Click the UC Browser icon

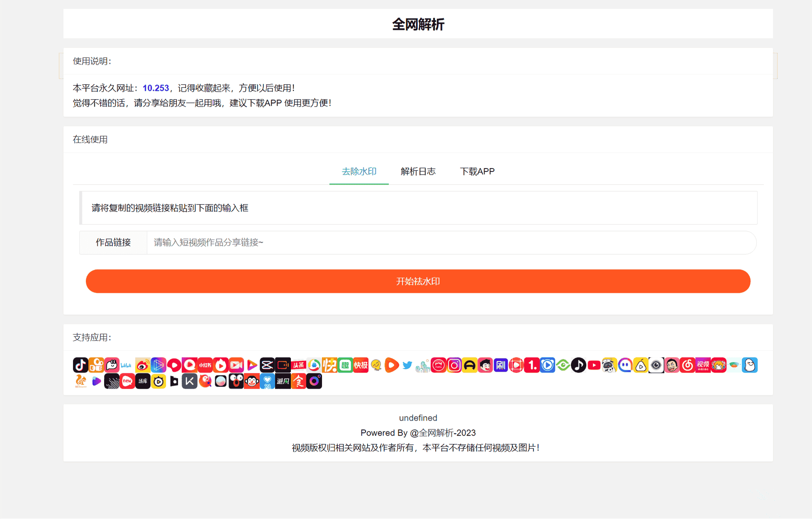(x=80, y=381)
